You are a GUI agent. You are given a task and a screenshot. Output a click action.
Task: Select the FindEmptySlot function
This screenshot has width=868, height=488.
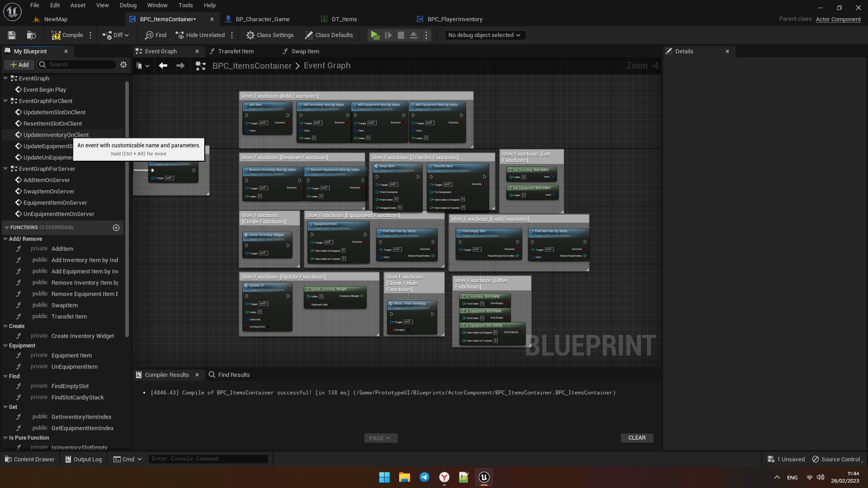[x=70, y=386]
